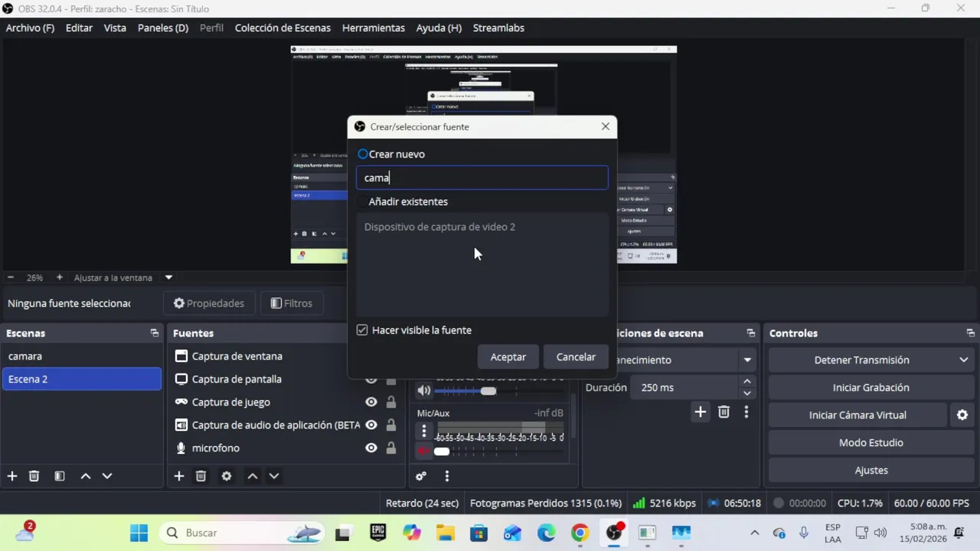Open Paneles (D) menu
This screenshot has width=980, height=551.
click(162, 28)
